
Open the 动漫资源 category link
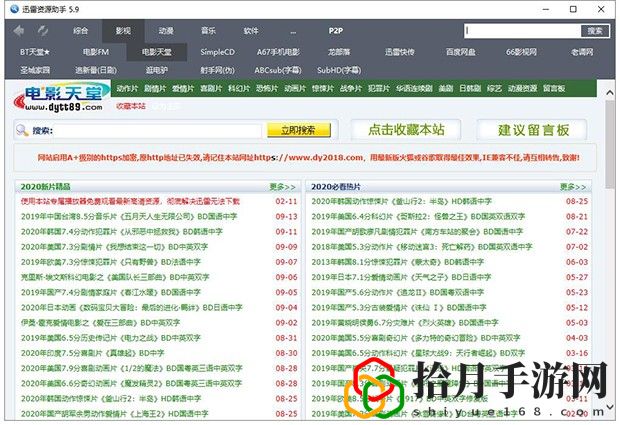pos(522,89)
